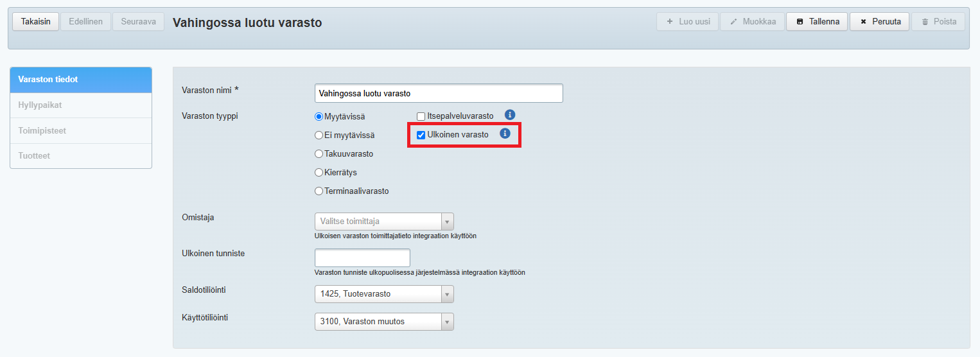Screen dimensions: 980x357
Task: Select the Ei myytävissä radio option
Action: (319, 135)
